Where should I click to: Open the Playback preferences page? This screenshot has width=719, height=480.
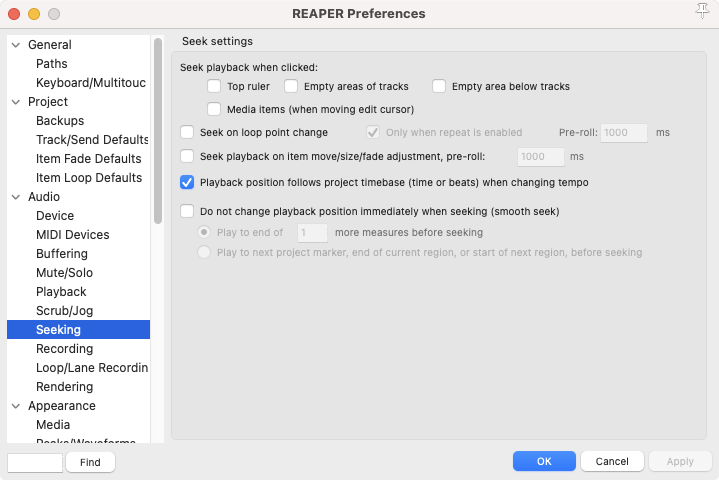pos(61,292)
